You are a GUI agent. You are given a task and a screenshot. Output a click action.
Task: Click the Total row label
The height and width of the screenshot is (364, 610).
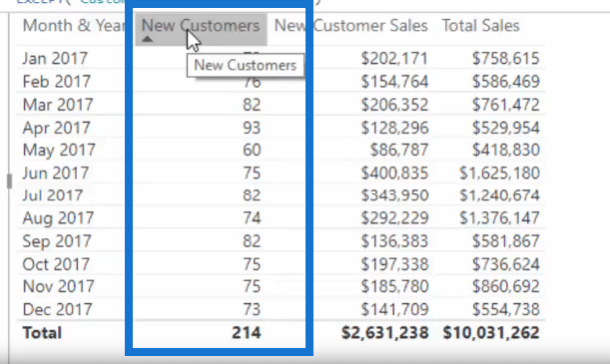pyautogui.click(x=42, y=333)
